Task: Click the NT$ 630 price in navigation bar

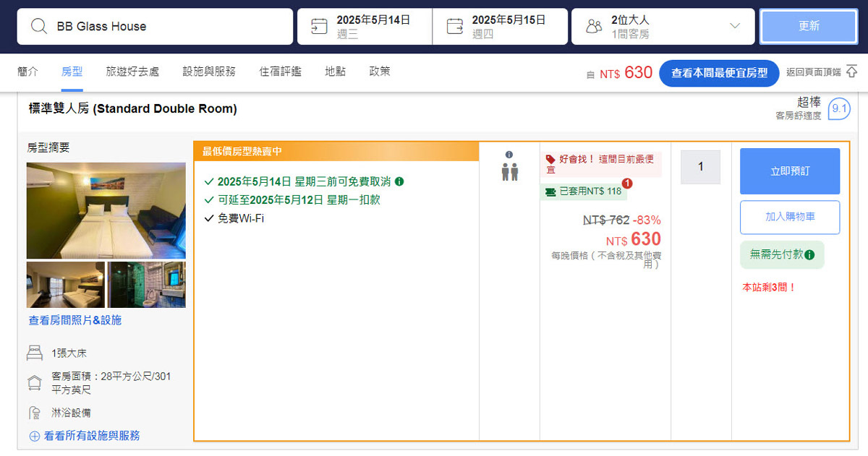Action: (x=626, y=72)
